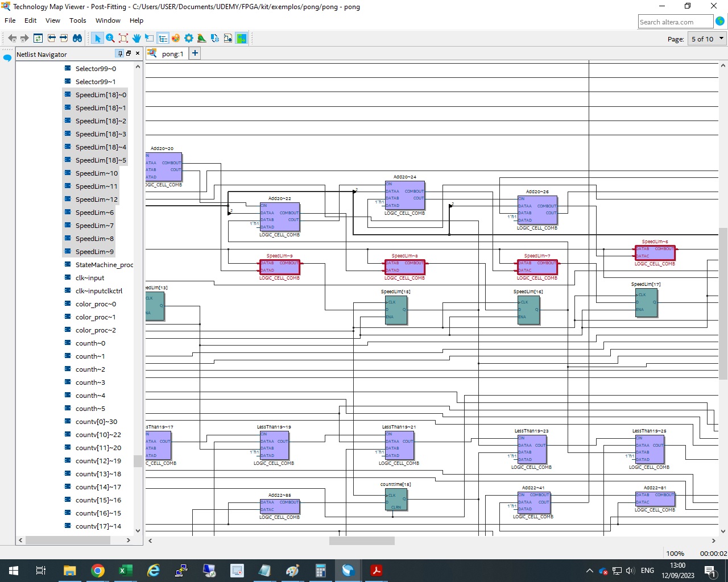728x582 pixels.
Task: Select the arrow selection tool in the toolbar
Action: coord(97,38)
